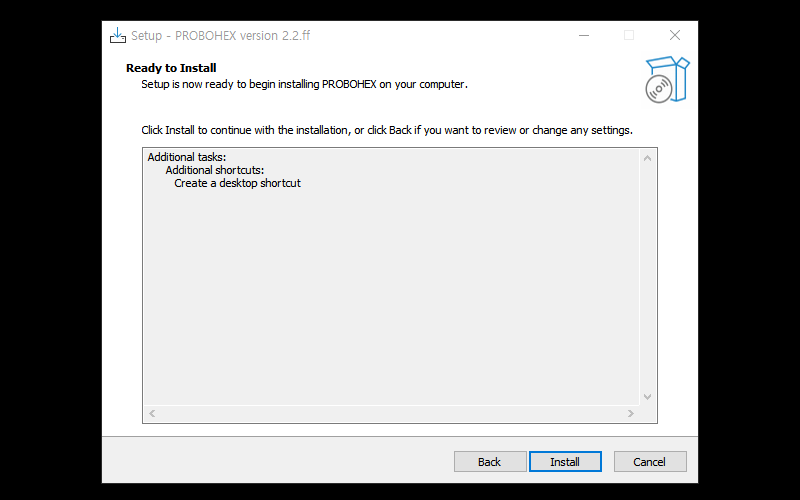Screen dimensions: 800x500
Task: Click the setup installer icon in the title bar
Action: pyautogui.click(x=118, y=36)
